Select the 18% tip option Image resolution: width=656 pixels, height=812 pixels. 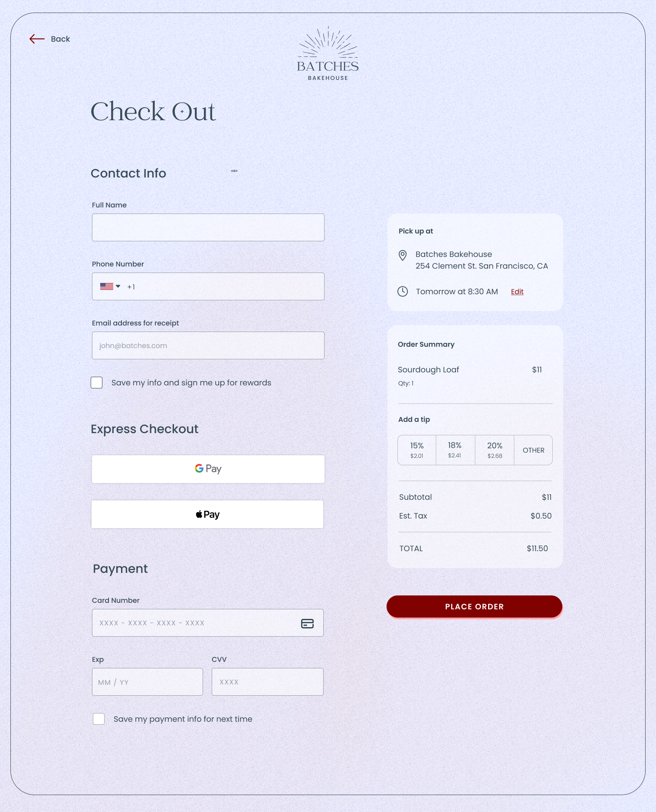point(455,450)
